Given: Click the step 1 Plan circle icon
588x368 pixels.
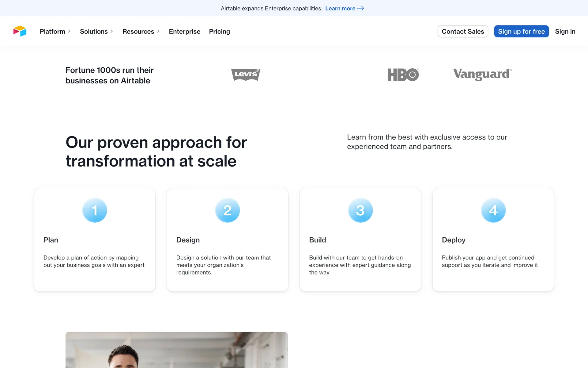Looking at the screenshot, I should click(95, 210).
